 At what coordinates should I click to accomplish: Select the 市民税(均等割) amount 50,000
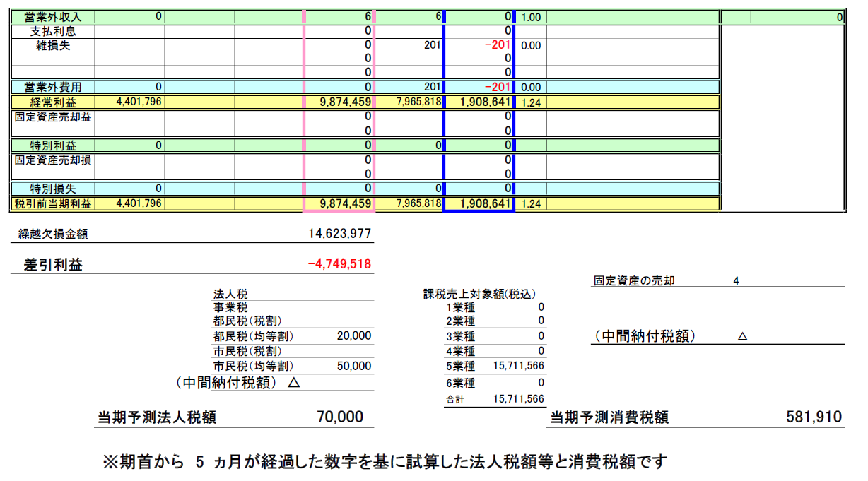click(x=354, y=366)
